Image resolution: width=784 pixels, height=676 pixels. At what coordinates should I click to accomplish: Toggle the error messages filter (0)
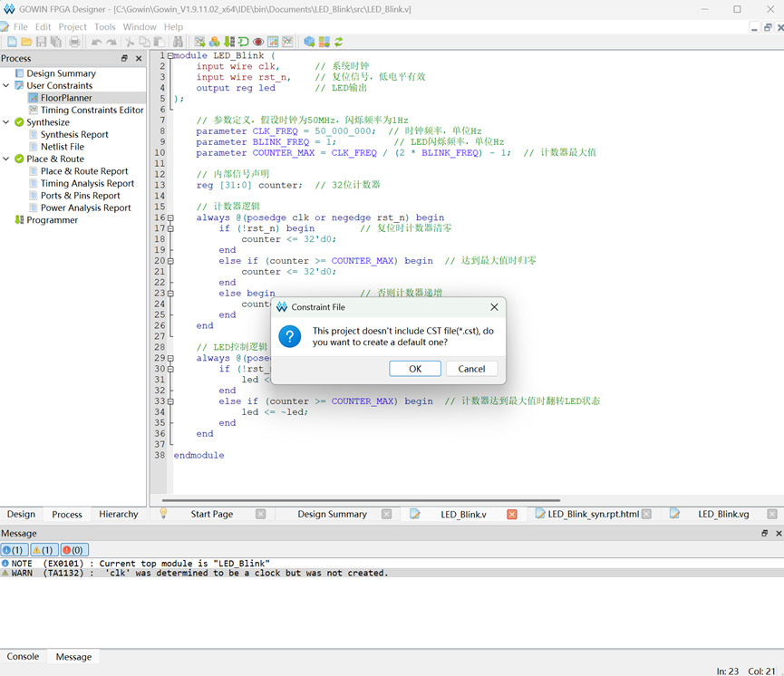pos(74,550)
